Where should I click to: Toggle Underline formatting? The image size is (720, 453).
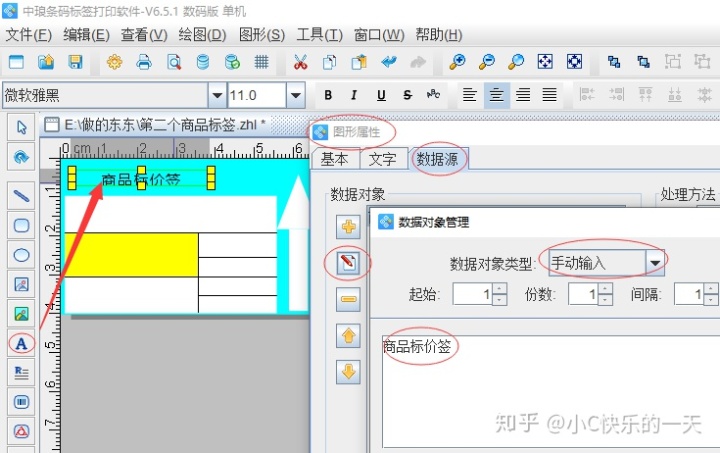(381, 95)
